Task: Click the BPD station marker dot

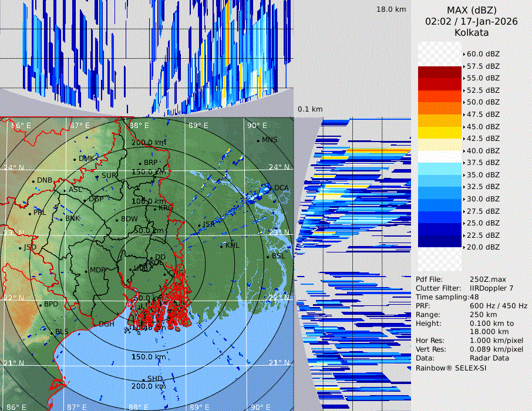Action: (x=40, y=305)
